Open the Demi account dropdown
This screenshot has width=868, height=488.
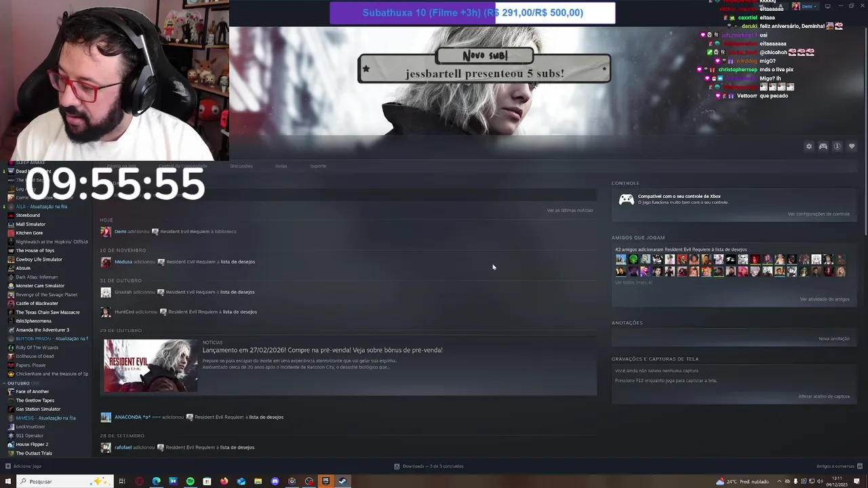click(x=805, y=6)
